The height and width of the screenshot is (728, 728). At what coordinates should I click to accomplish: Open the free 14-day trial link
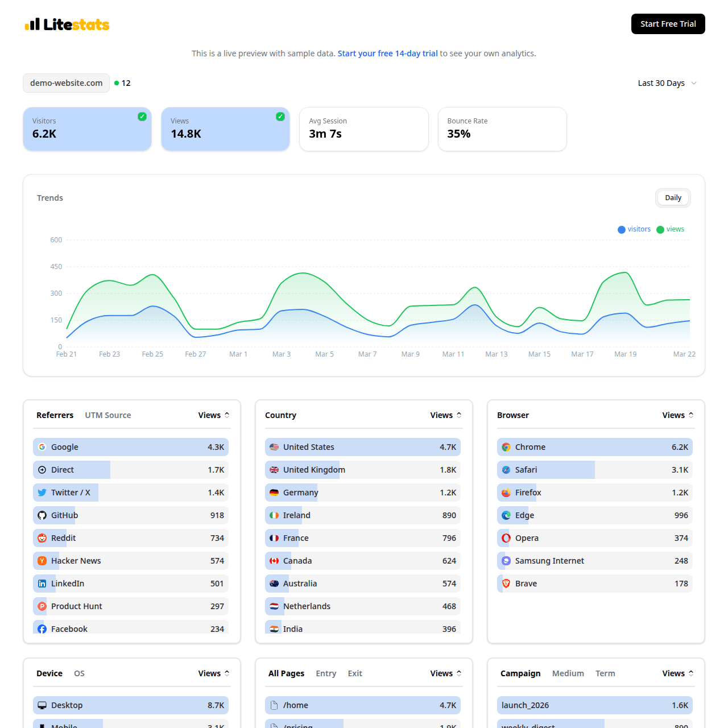(x=387, y=53)
